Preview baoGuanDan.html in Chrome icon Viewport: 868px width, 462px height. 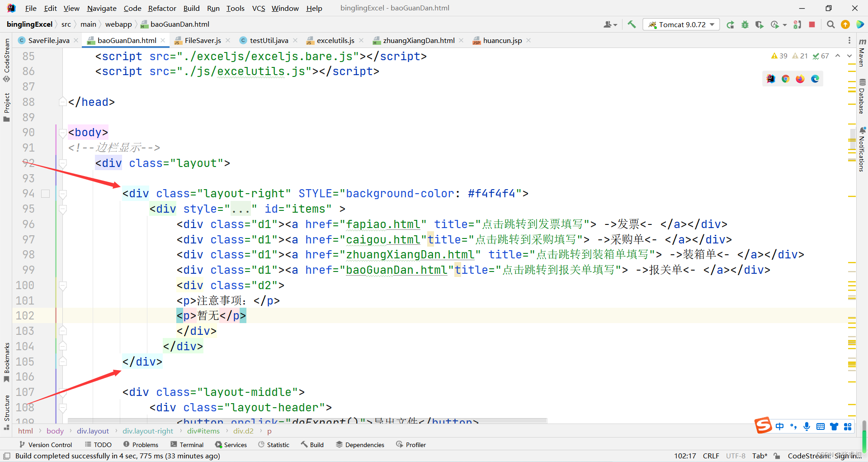[x=785, y=78]
